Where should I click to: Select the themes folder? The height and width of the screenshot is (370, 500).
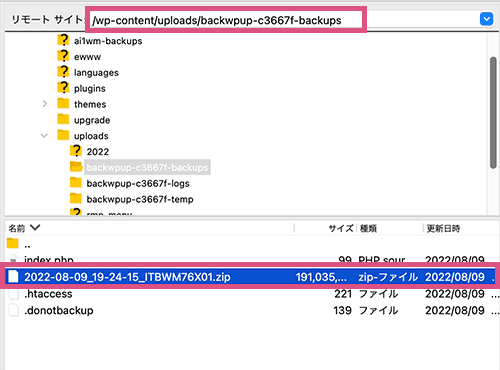coord(90,104)
